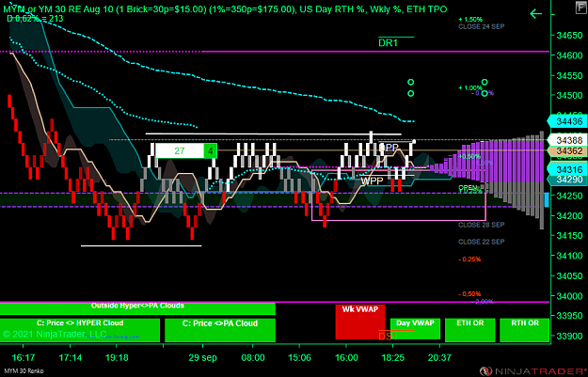Toggle the red Wk VWAP button
Screen dimensions: 588x377
(x=360, y=322)
